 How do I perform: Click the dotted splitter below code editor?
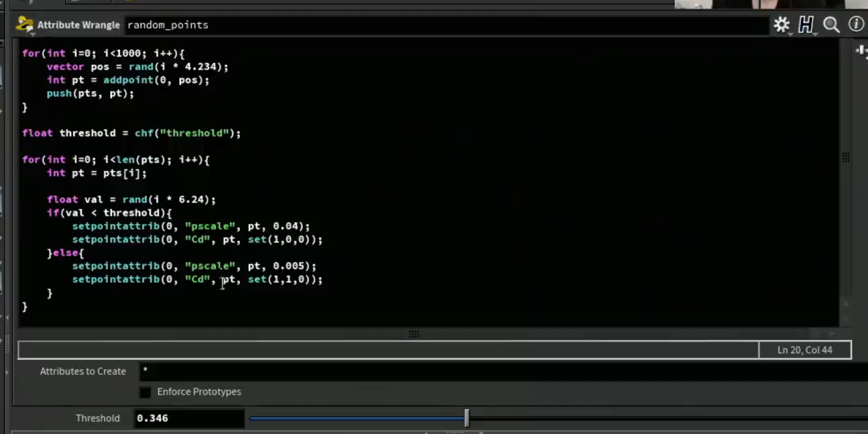[x=414, y=334]
